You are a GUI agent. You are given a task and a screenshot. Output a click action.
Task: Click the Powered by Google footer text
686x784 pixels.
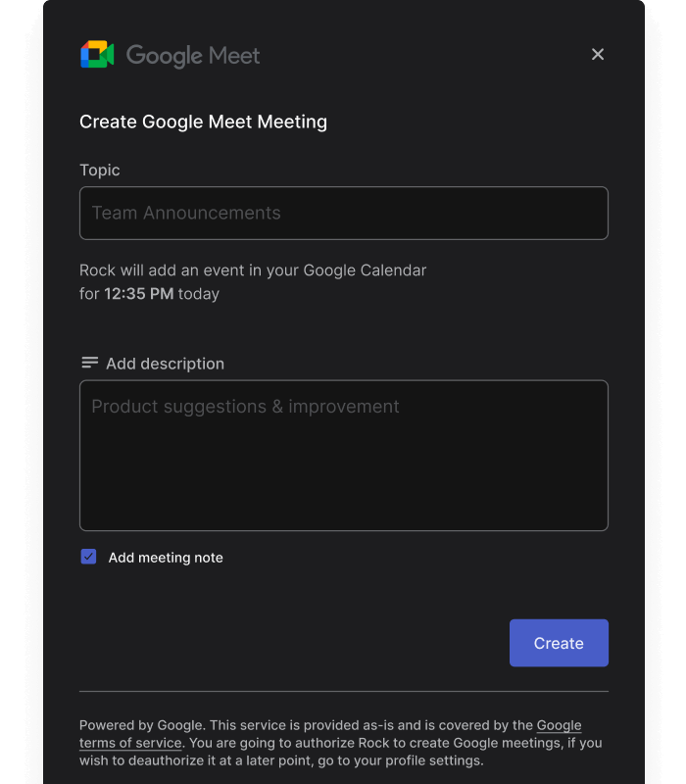coord(142,725)
